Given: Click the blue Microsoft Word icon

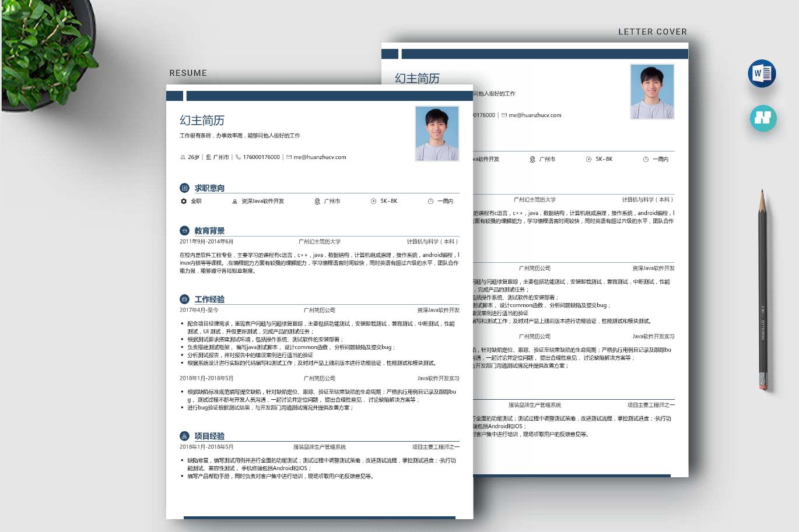Looking at the screenshot, I should pos(762,73).
